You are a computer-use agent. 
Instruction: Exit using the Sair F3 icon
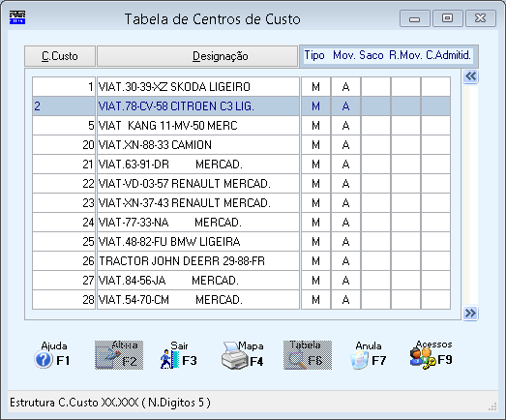coord(178,355)
